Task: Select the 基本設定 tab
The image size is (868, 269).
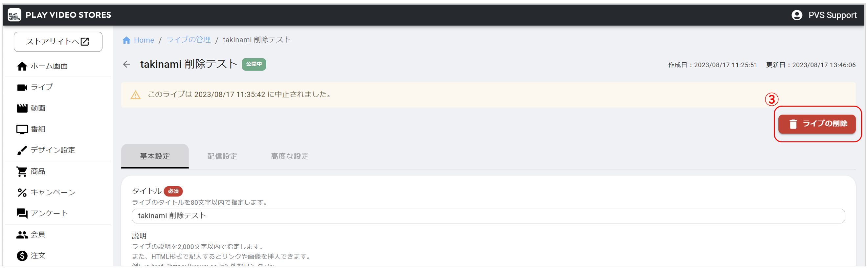Action: [x=155, y=156]
